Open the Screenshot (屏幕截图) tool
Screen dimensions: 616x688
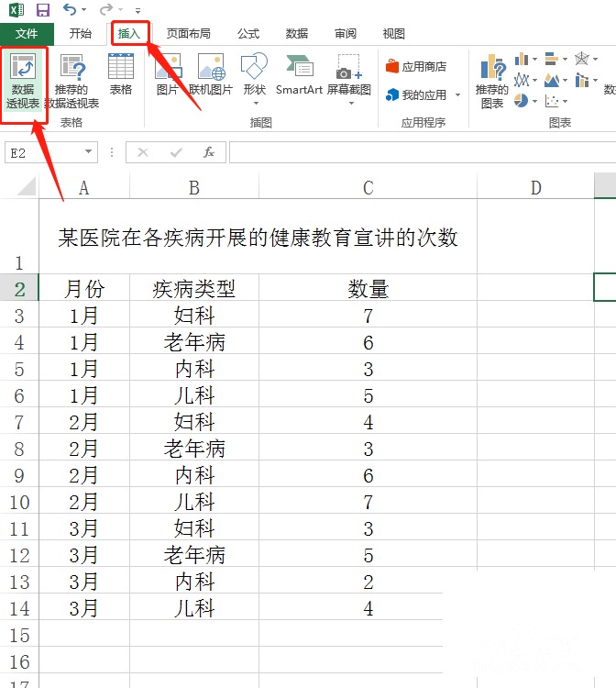(349, 79)
